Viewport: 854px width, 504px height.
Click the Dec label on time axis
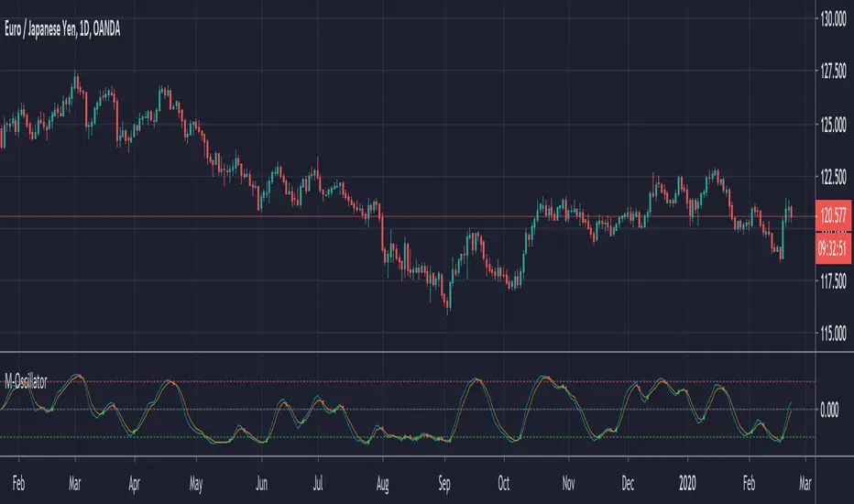[628, 483]
